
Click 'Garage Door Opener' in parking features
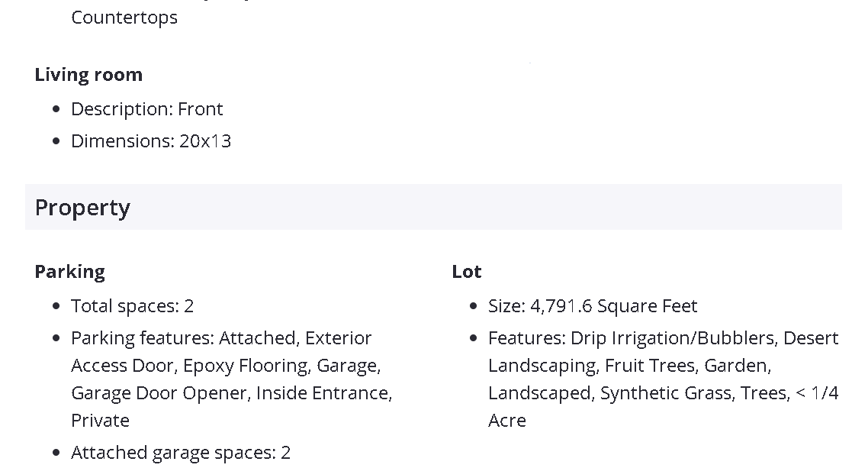pos(160,393)
